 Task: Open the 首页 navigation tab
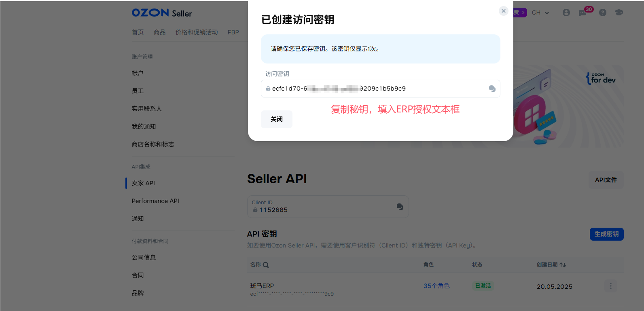click(138, 32)
